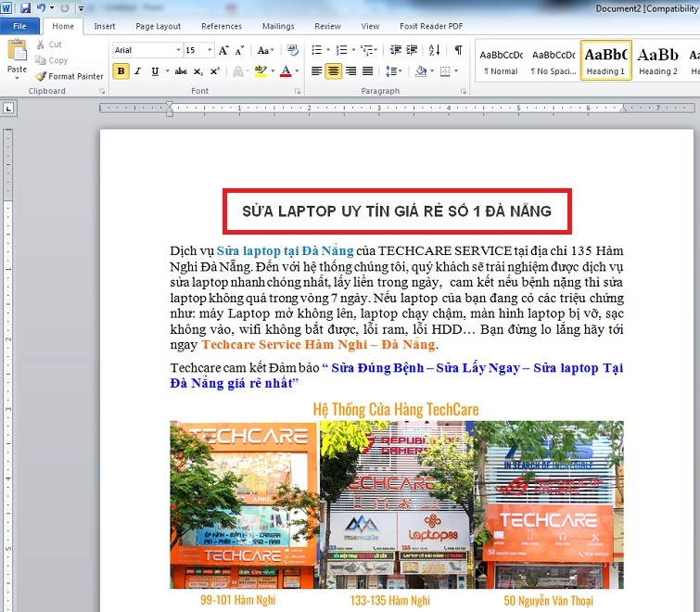Customize Quick Access Toolbar dropdown
This screenshot has width=700, height=612.
coord(81,7)
